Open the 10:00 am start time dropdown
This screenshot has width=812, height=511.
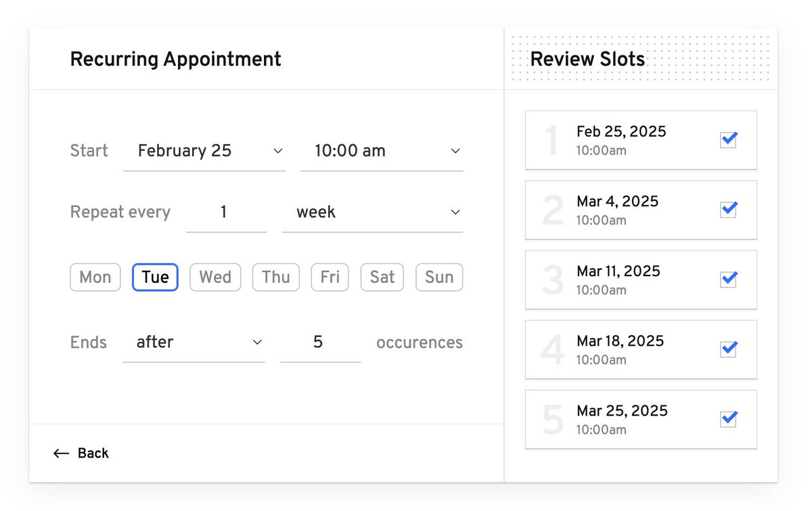pyautogui.click(x=382, y=151)
